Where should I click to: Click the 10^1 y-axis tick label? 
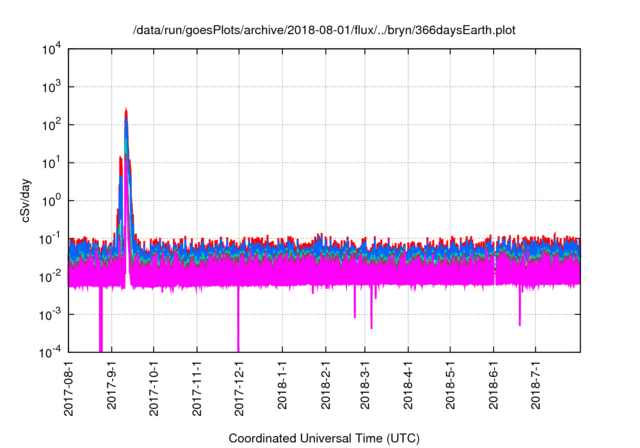click(52, 163)
